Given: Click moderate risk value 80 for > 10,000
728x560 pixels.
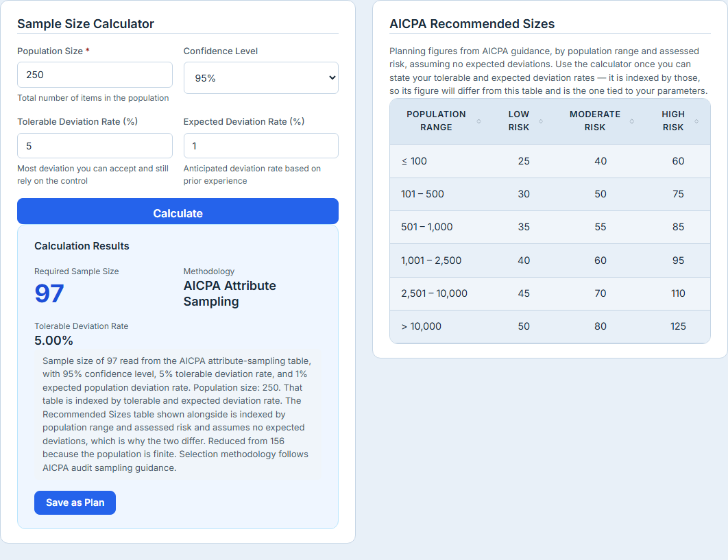Looking at the screenshot, I should pyautogui.click(x=600, y=326).
